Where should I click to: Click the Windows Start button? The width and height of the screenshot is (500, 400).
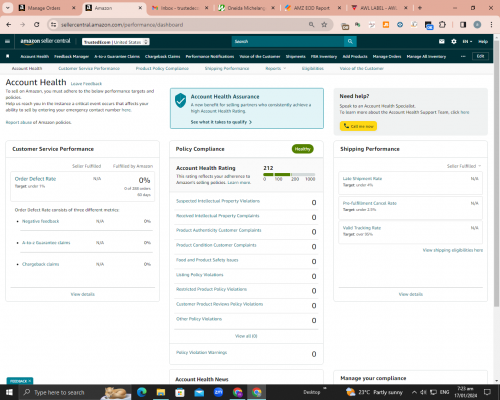tap(9, 392)
